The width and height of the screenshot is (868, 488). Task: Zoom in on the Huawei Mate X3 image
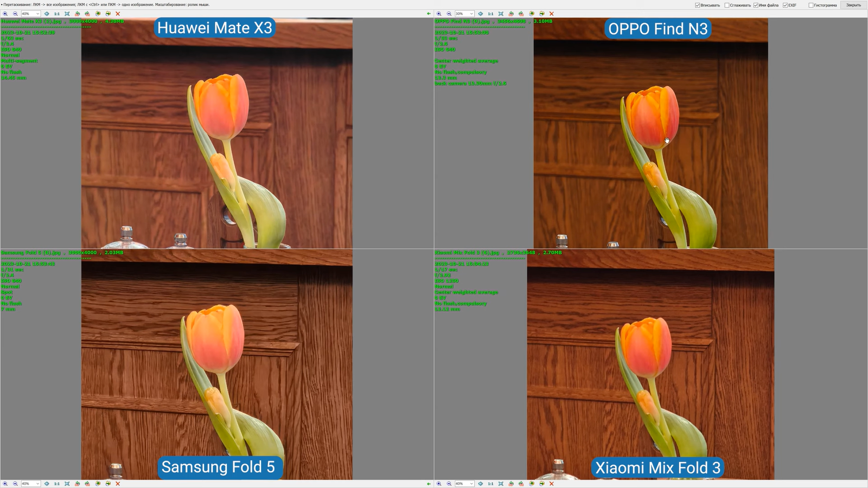(5, 14)
